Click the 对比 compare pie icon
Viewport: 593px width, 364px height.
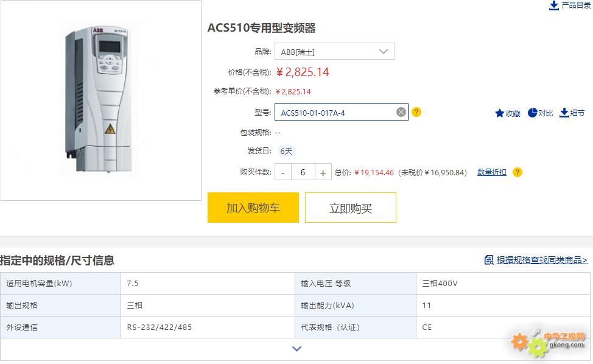tap(533, 113)
